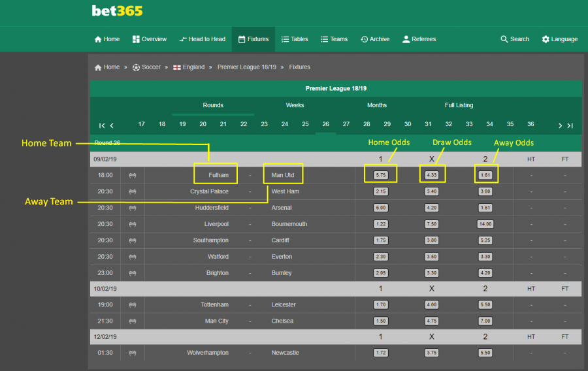This screenshot has height=371, width=588.
Task: Select round 23
Action: [265, 124]
